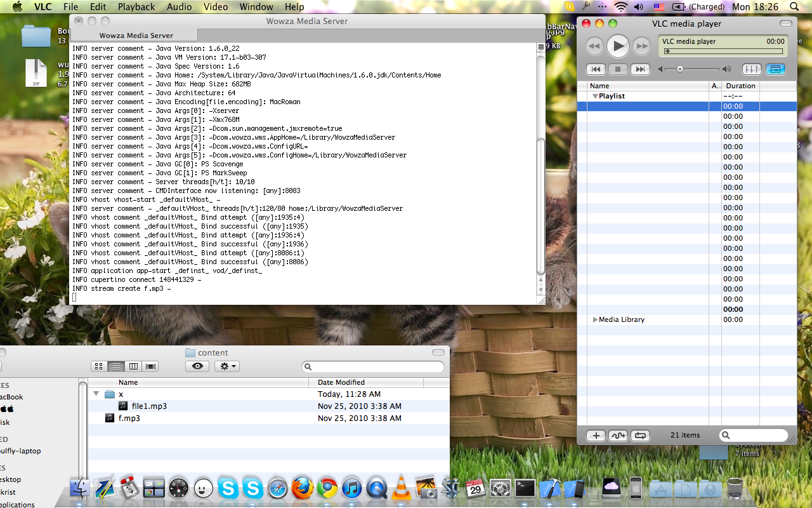812x508 pixels.
Task: Open Terminal from the Dock
Action: tap(525, 488)
